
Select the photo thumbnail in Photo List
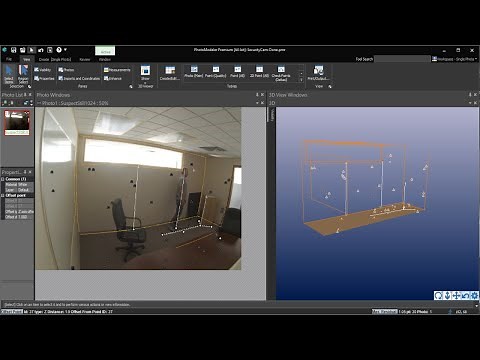(17, 123)
